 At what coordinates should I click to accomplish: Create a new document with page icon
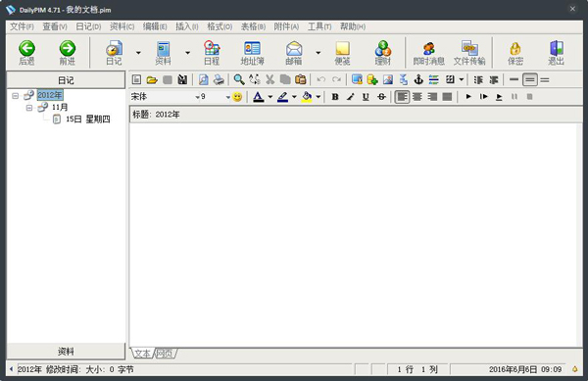coord(137,79)
